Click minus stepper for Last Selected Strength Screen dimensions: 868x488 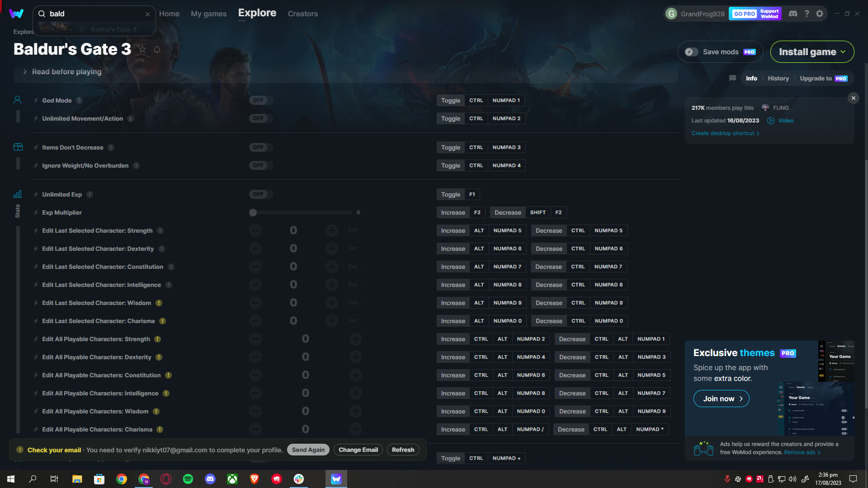click(255, 230)
